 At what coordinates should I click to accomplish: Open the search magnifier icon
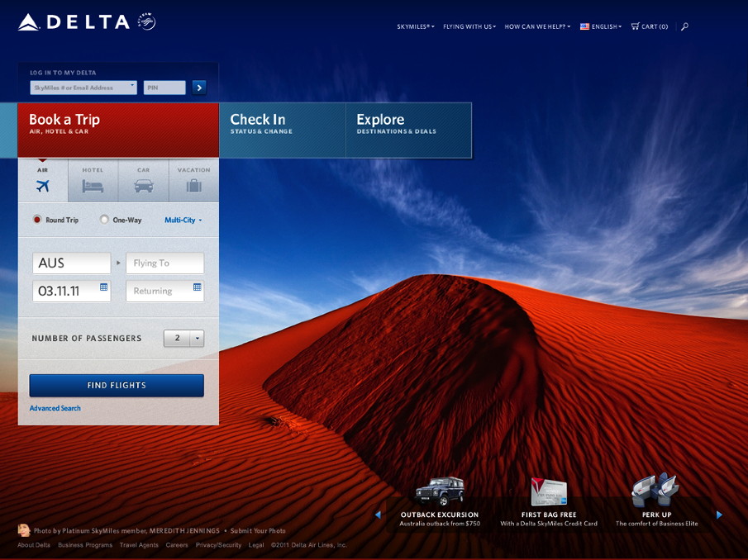[x=684, y=26]
